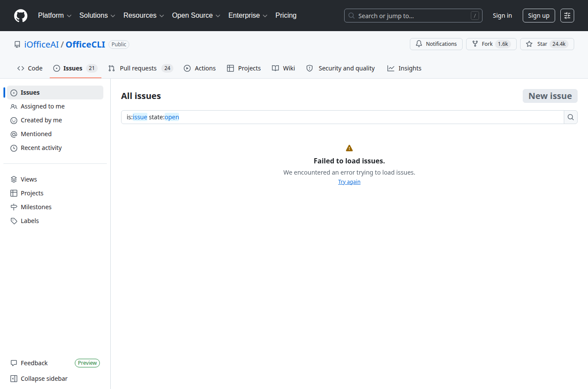The width and height of the screenshot is (588, 389).
Task: Click the Collapse sidebar icon
Action: coord(14,379)
